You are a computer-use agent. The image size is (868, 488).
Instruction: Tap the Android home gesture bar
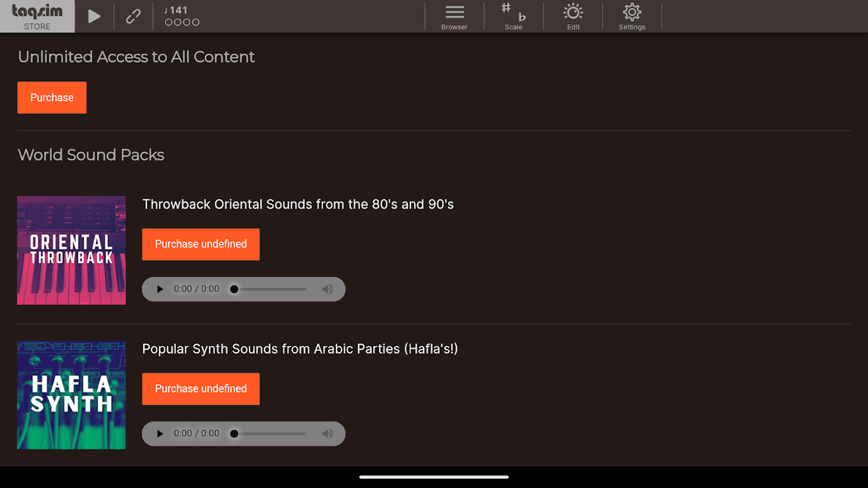[x=434, y=477]
